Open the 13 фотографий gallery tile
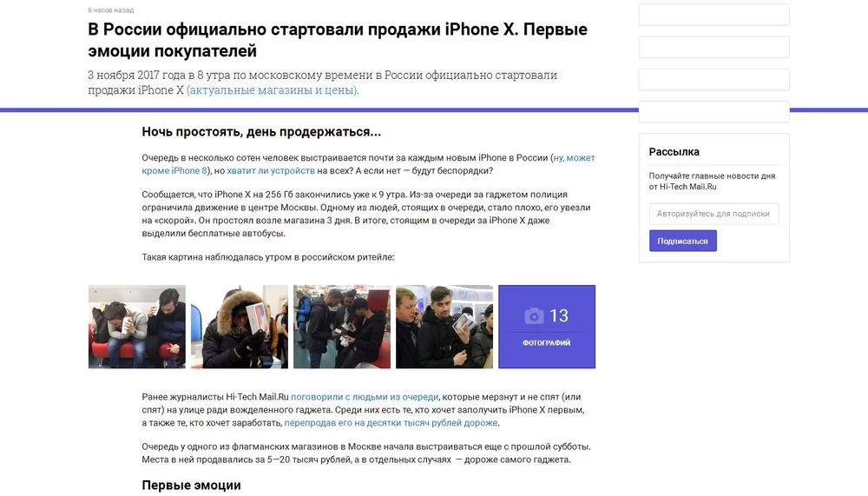868x496 pixels. tap(546, 327)
